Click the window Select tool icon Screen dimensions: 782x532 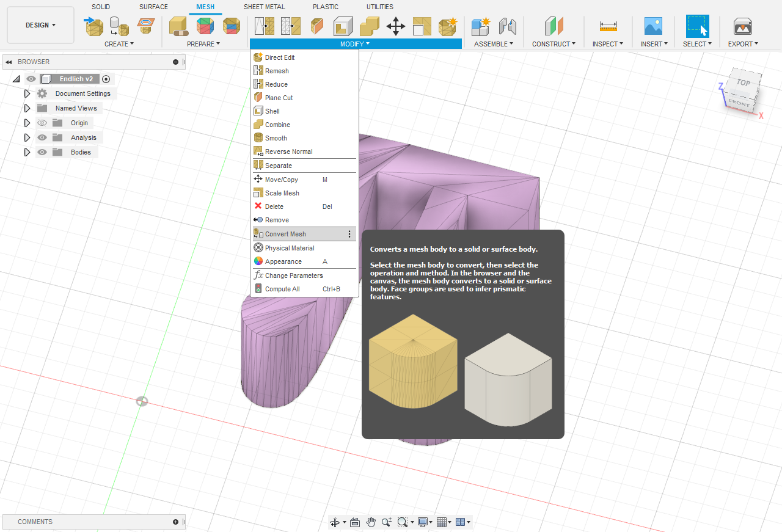coord(697,26)
